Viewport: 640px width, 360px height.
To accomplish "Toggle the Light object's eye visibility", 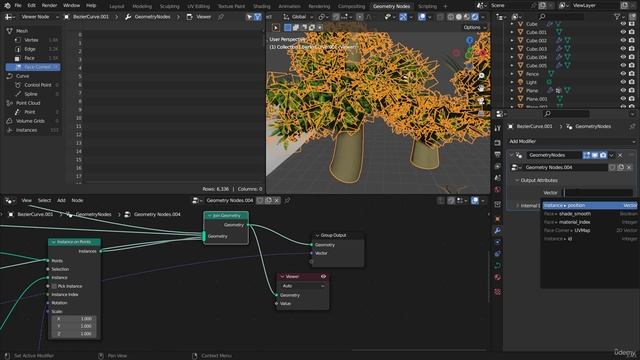I will [x=623, y=82].
